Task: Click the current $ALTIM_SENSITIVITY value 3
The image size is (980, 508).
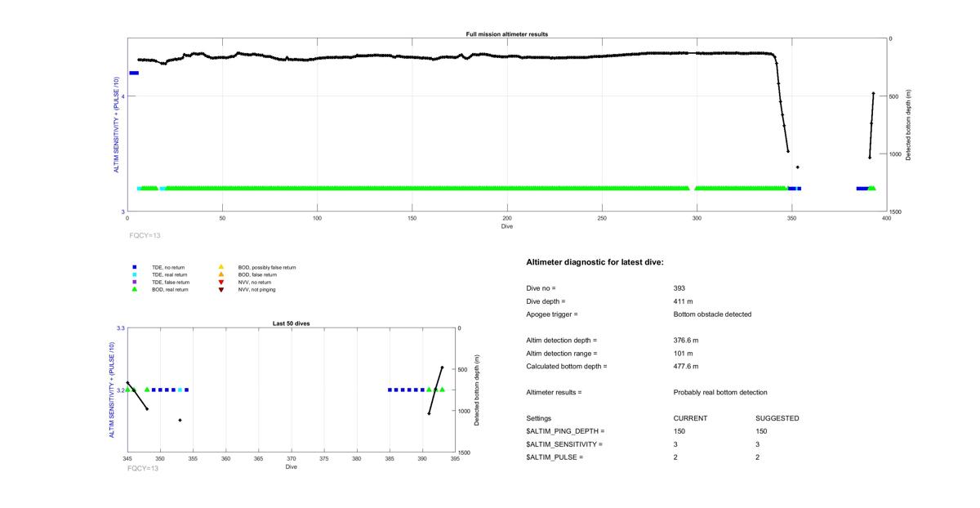Action: coord(676,444)
